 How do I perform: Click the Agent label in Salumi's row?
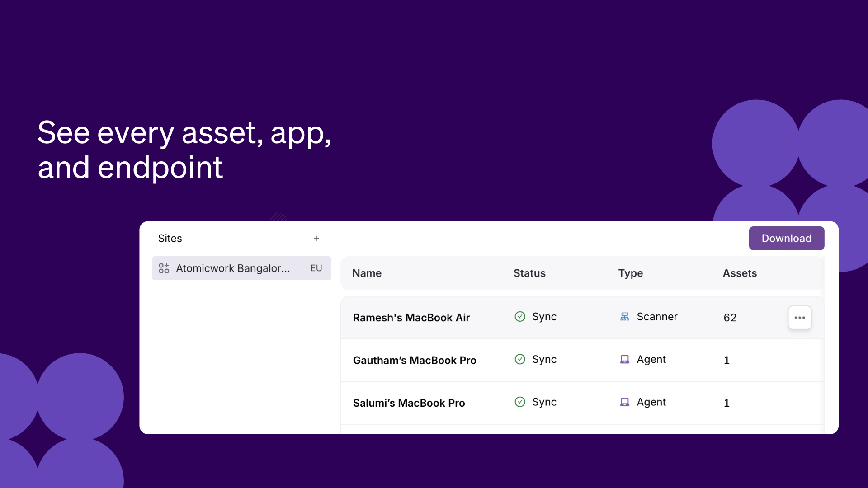[x=651, y=402]
